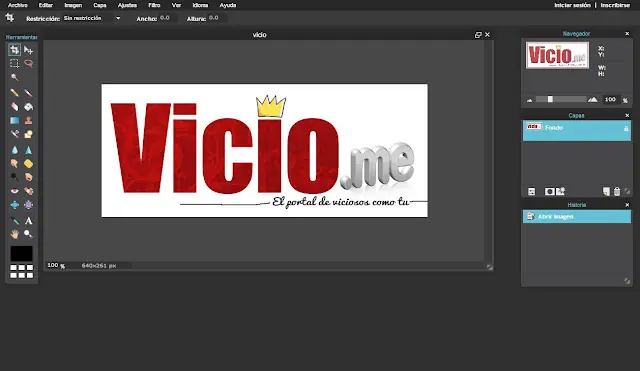Open the Ayuda menu
Viewport: 640px width, 371px height.
(x=228, y=5)
